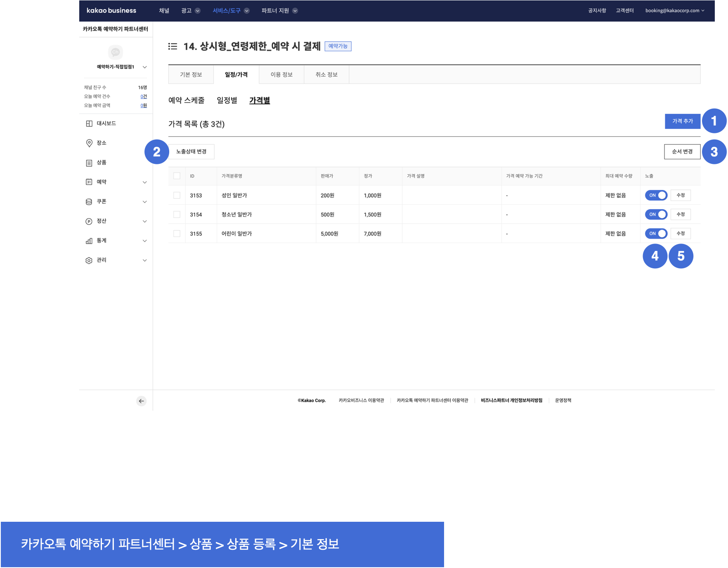
Task: Toggle exposure off for 성인 일반가
Action: click(x=656, y=195)
